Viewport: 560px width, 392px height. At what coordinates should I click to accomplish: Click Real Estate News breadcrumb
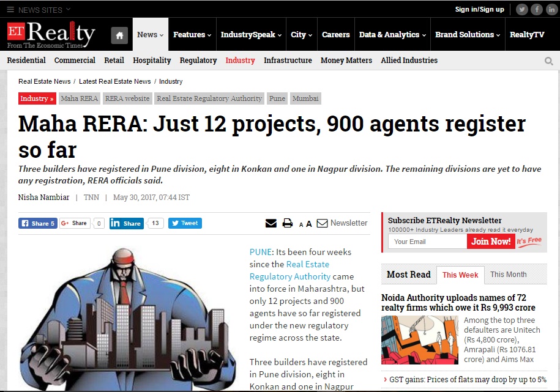45,81
